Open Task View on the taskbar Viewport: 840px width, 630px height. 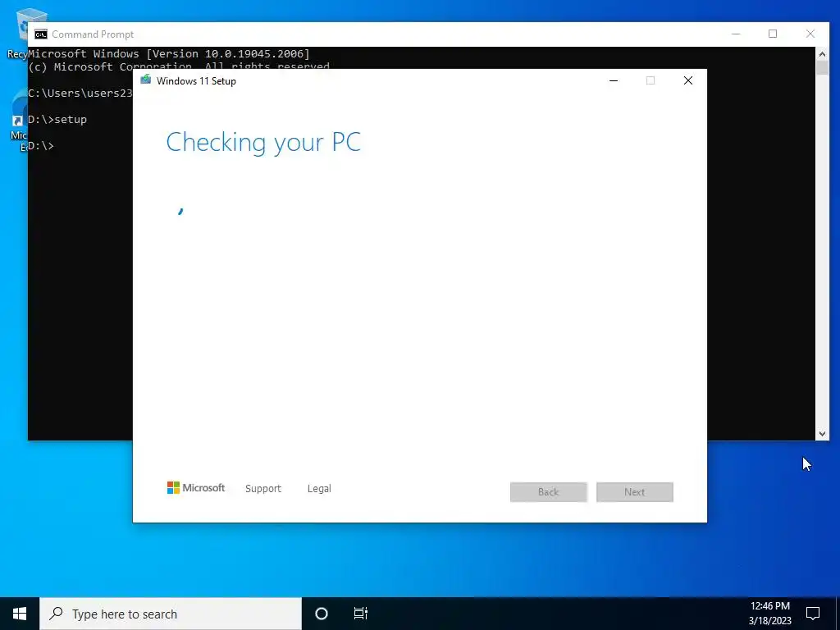click(361, 614)
